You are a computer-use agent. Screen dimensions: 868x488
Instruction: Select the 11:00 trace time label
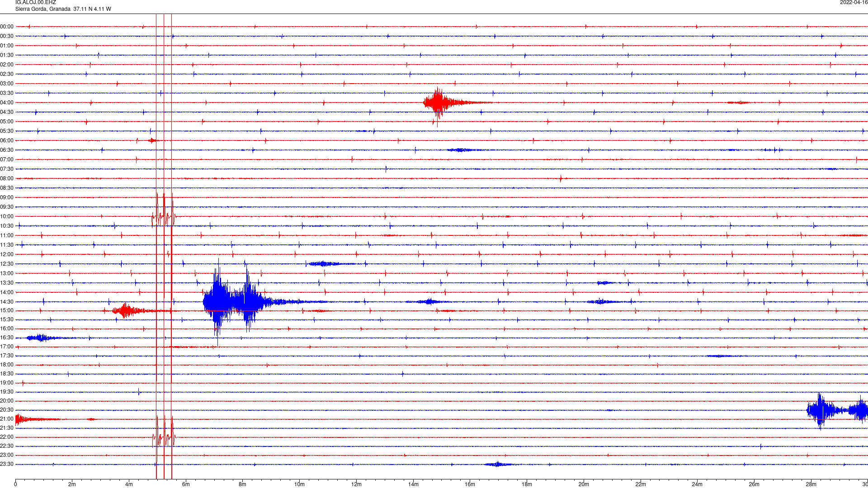point(7,235)
